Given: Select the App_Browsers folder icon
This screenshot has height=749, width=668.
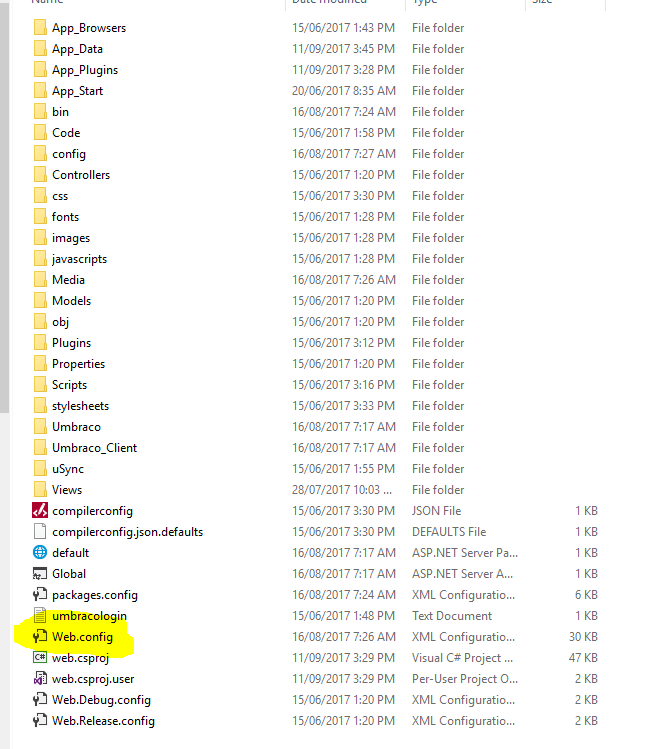Looking at the screenshot, I should click(x=40, y=28).
